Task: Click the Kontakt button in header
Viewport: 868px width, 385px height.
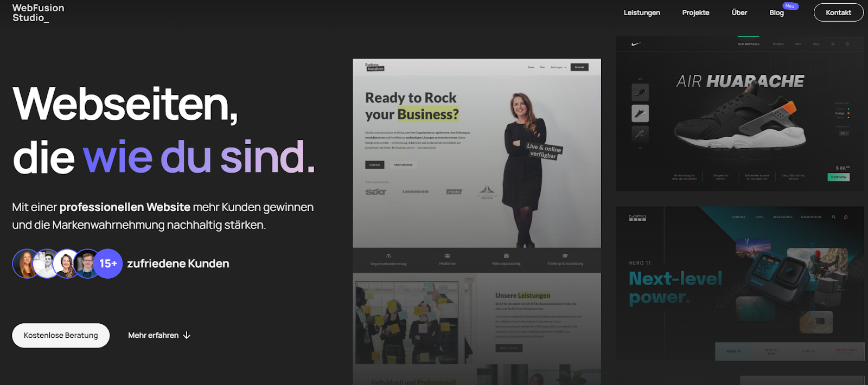Action: [838, 12]
